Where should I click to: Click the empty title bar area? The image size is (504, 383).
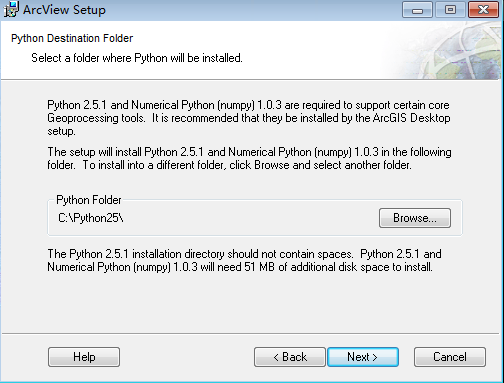(x=253, y=10)
